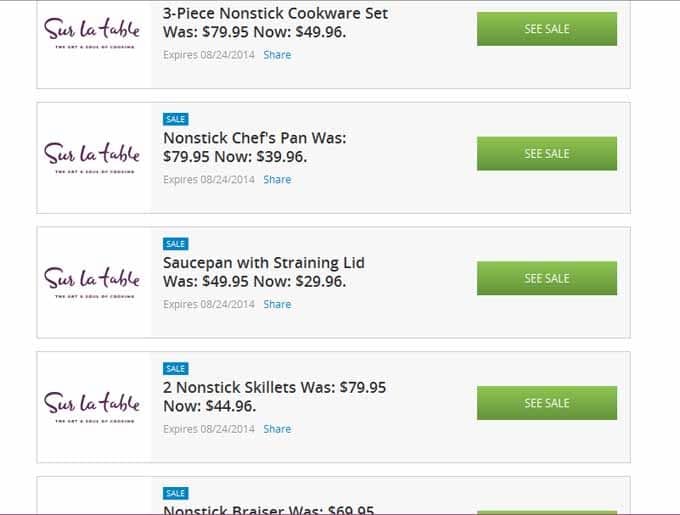The width and height of the screenshot is (680, 515).
Task: Click the SALE badge above 2 Nonstick Skillets
Action: [176, 369]
